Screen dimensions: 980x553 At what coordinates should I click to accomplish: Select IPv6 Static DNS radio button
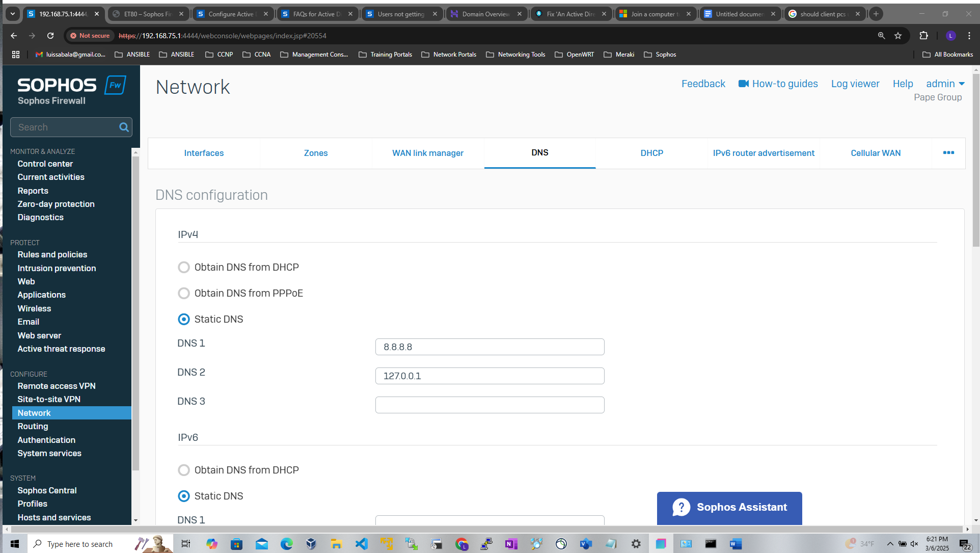(x=184, y=496)
